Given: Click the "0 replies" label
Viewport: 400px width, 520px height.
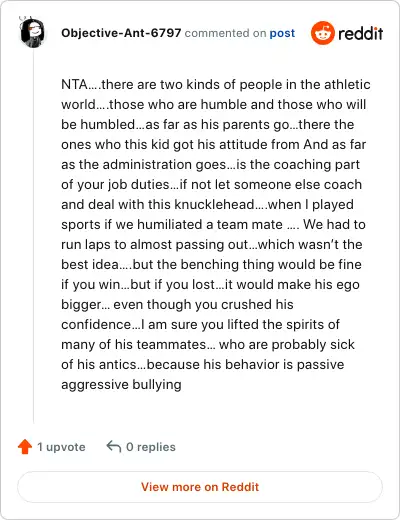Looking at the screenshot, I should [x=151, y=447].
